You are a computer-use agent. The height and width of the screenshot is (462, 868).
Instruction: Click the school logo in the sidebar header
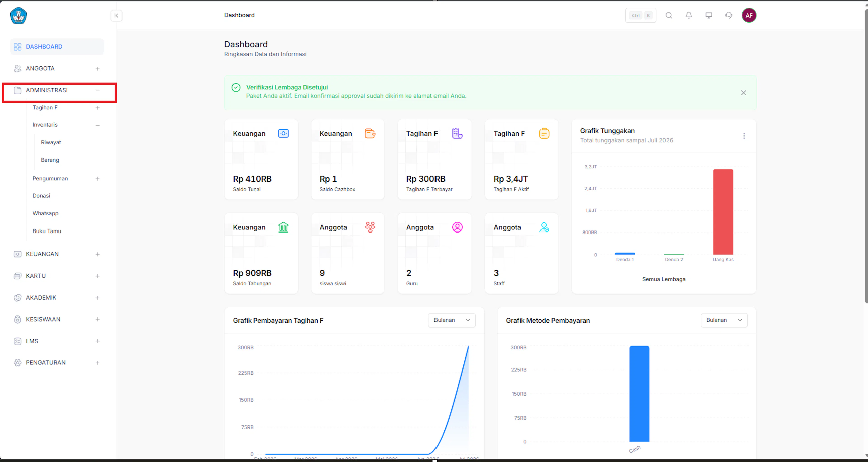pyautogui.click(x=19, y=16)
